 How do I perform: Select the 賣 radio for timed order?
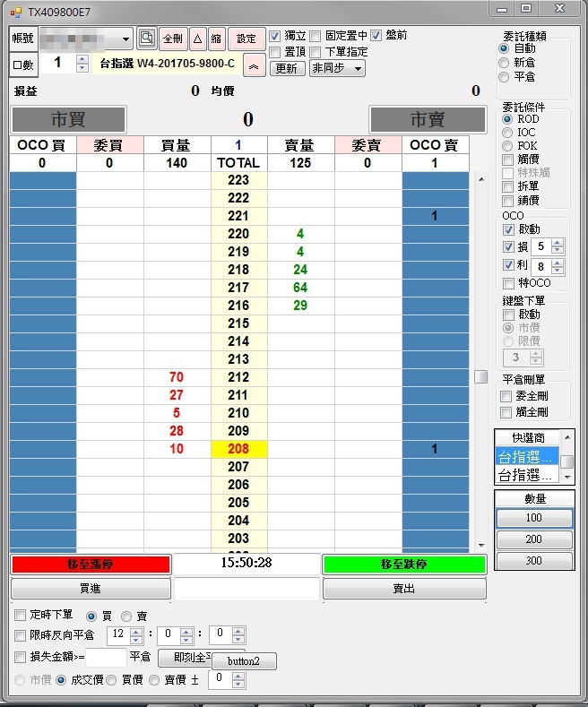126,616
